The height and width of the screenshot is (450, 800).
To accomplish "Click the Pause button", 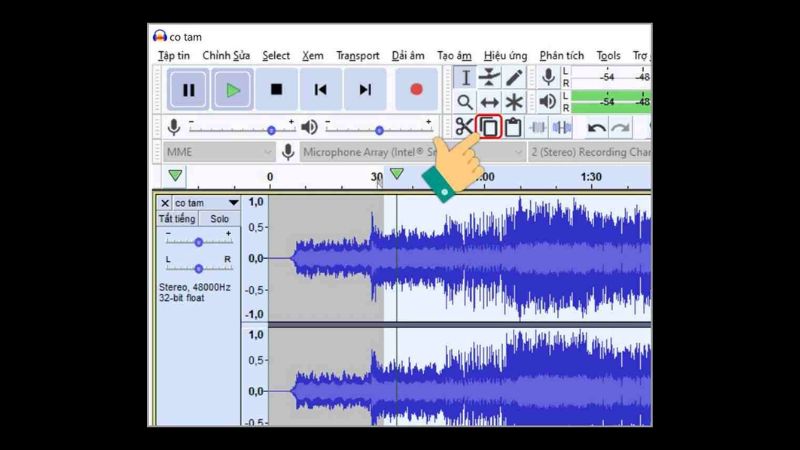I will click(188, 90).
